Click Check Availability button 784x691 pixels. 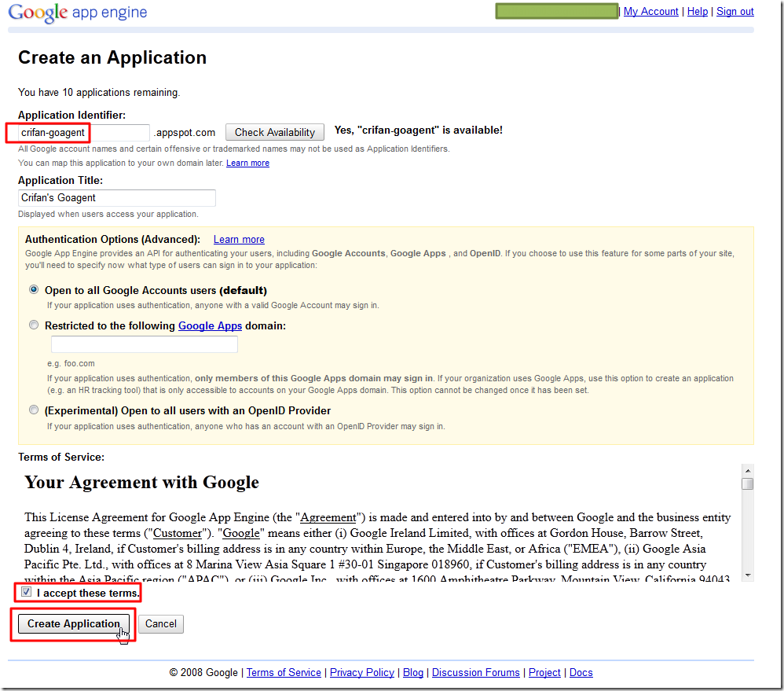(275, 132)
